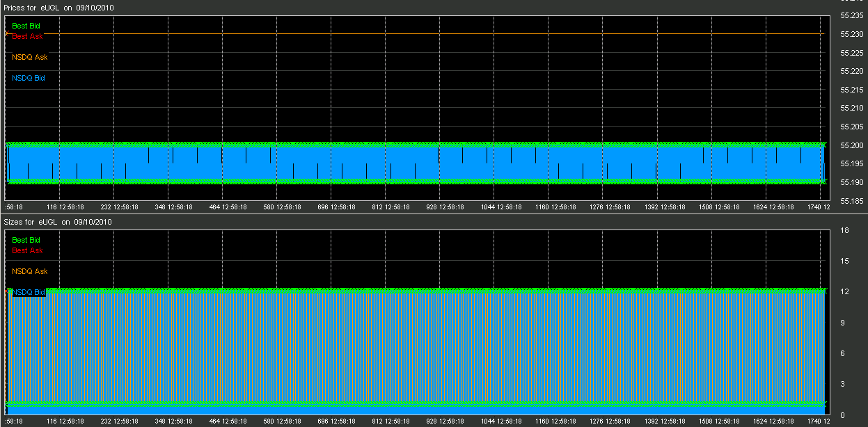Click the 6 label on the Sizes y-axis
Viewport: 868px width, 427px height.
click(842, 353)
